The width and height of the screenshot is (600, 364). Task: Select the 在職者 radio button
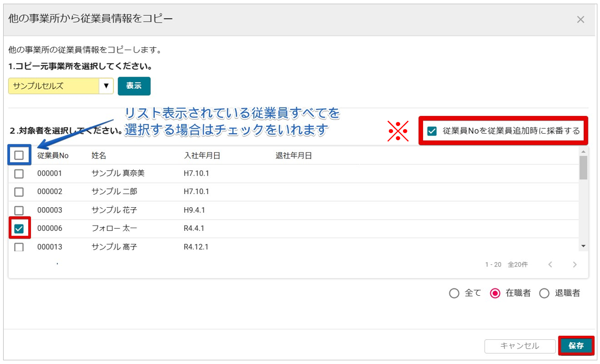[495, 293]
